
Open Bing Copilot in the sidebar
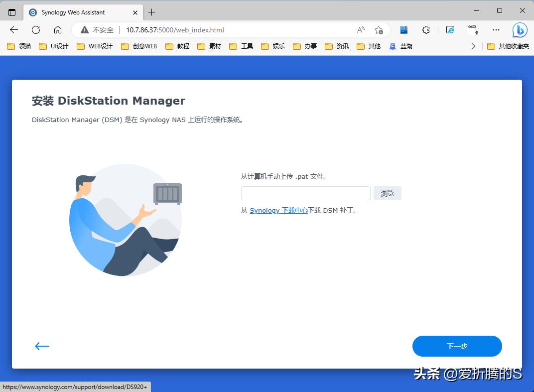[519, 30]
